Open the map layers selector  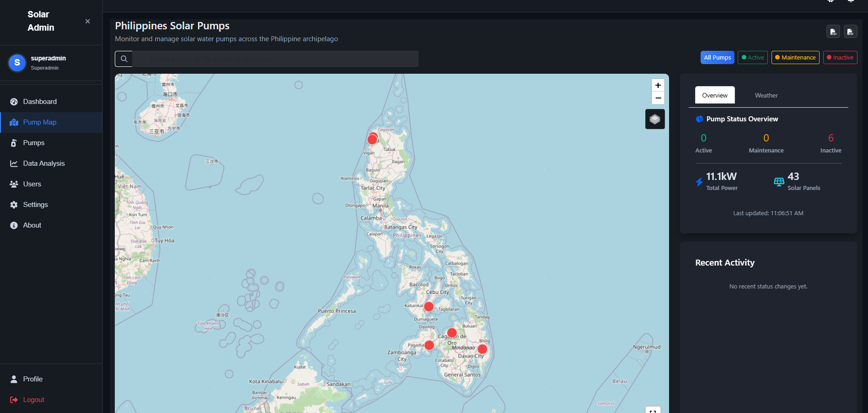[x=655, y=119]
